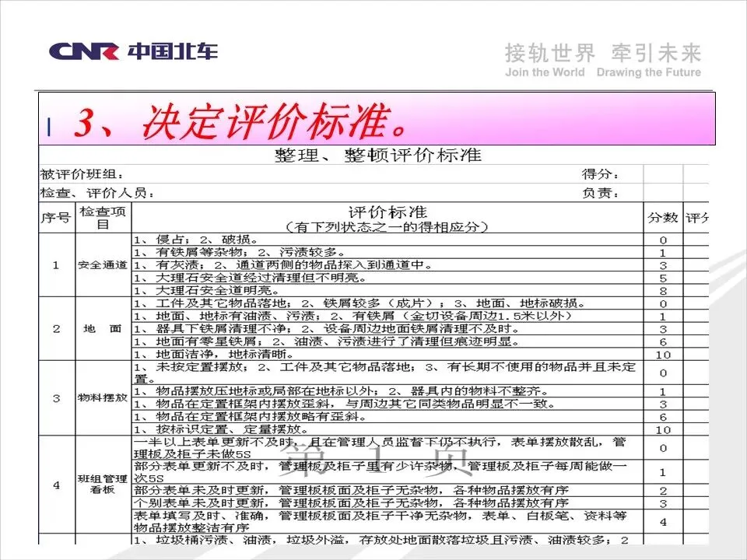Image resolution: width=747 pixels, height=560 pixels.
Task: Click the score 5 for 清理但不明亮
Action: click(663, 278)
